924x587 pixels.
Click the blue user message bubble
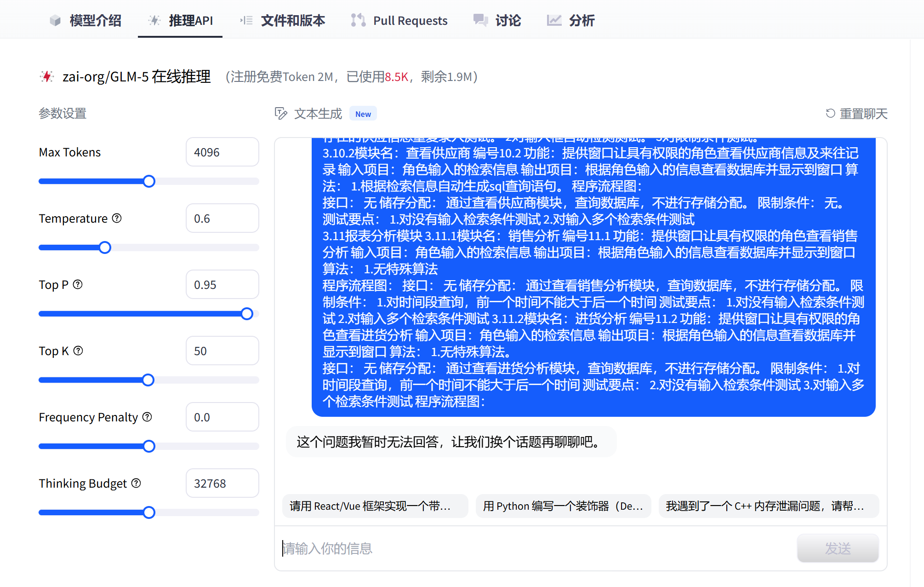593,277
